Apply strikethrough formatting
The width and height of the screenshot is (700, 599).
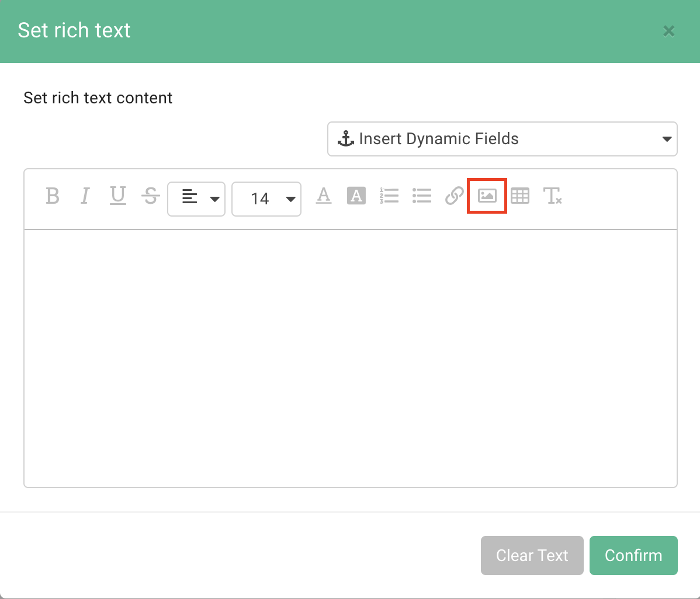click(x=150, y=196)
